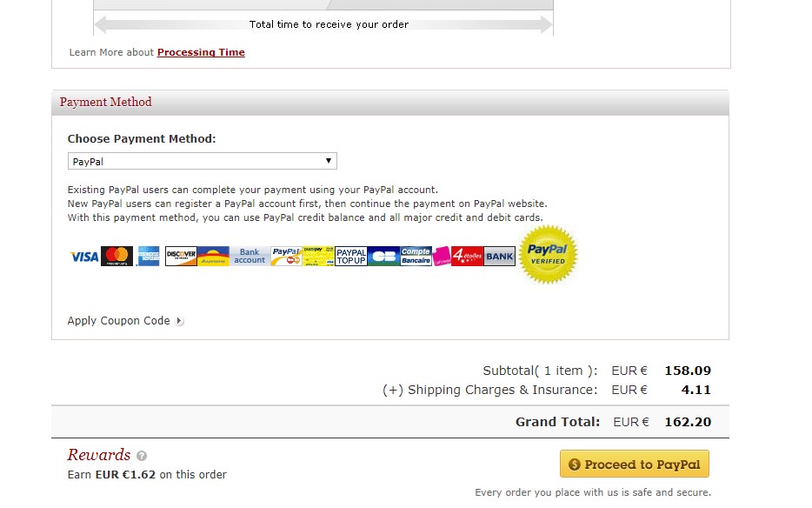Open the Rewards help question mark
The width and height of the screenshot is (812, 508).
[142, 456]
